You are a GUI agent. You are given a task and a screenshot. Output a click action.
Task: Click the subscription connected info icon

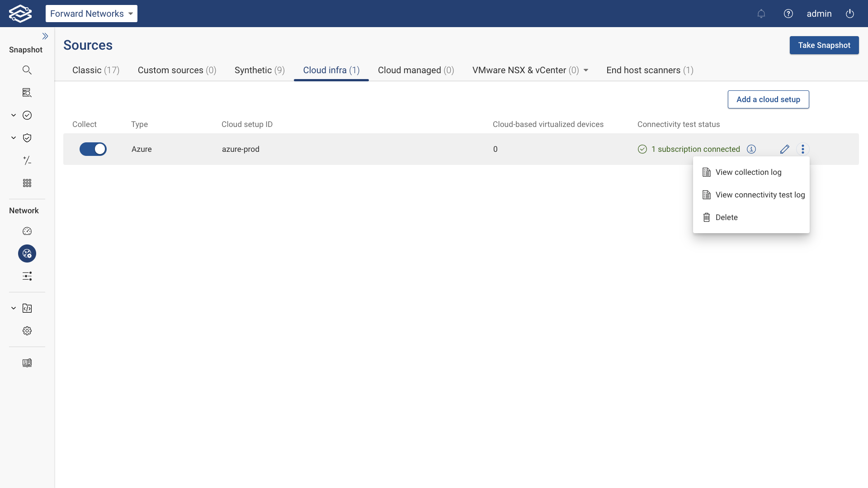751,149
